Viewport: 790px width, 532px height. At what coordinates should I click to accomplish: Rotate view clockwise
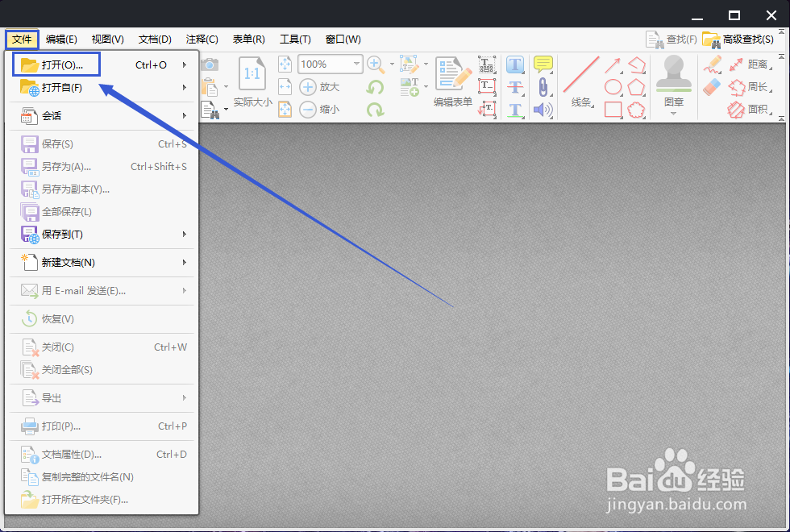click(x=375, y=110)
